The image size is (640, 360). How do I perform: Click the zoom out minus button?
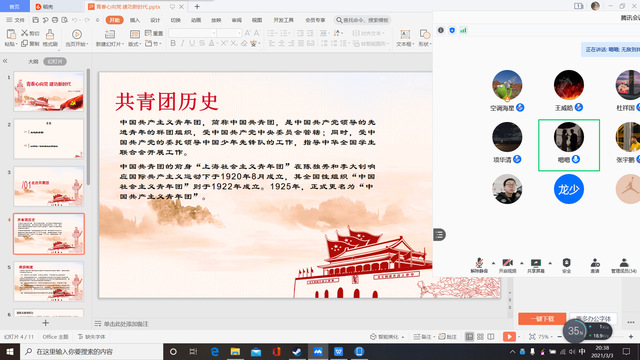tap(560, 337)
